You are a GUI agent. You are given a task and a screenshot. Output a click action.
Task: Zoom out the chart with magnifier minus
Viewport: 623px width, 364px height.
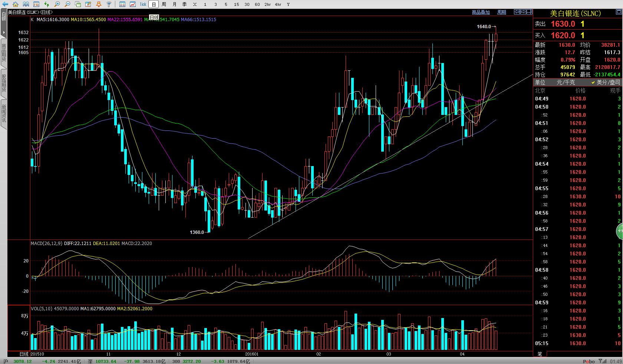(x=67, y=4)
